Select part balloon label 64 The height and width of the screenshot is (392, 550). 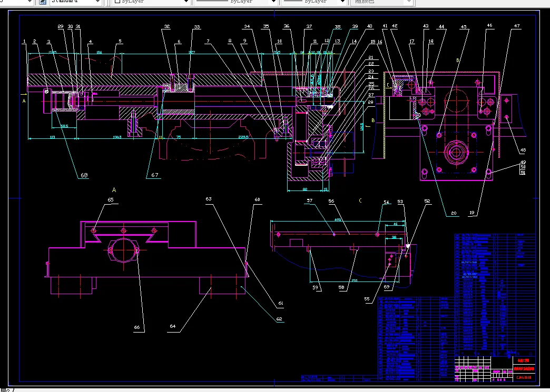click(x=173, y=326)
